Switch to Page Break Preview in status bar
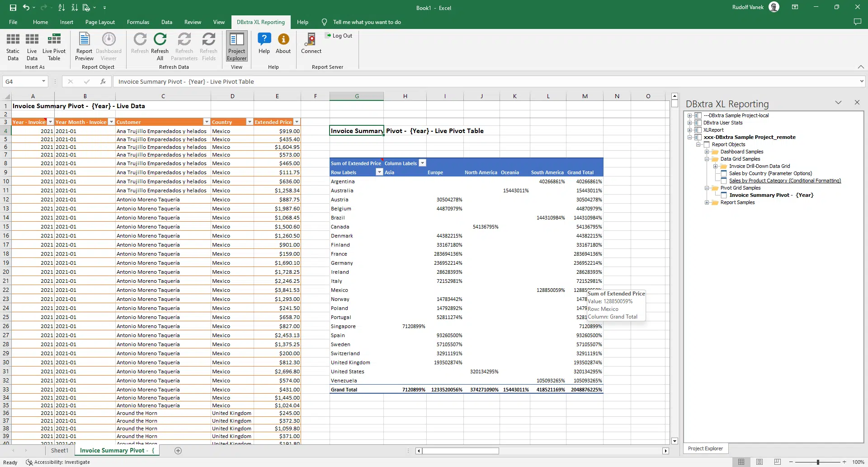This screenshot has width=868, height=467. coord(778,462)
